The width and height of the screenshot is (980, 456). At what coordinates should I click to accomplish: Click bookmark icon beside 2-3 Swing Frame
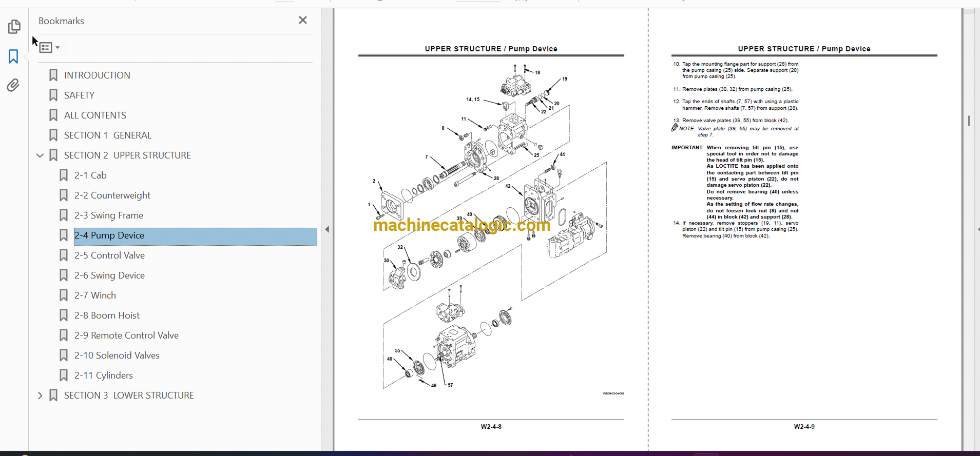(x=64, y=215)
